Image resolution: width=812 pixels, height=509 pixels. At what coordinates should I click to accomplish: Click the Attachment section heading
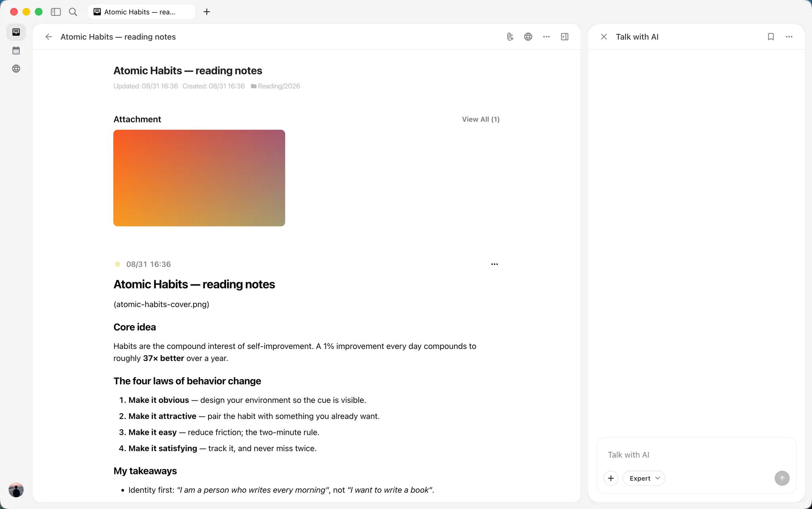click(137, 119)
